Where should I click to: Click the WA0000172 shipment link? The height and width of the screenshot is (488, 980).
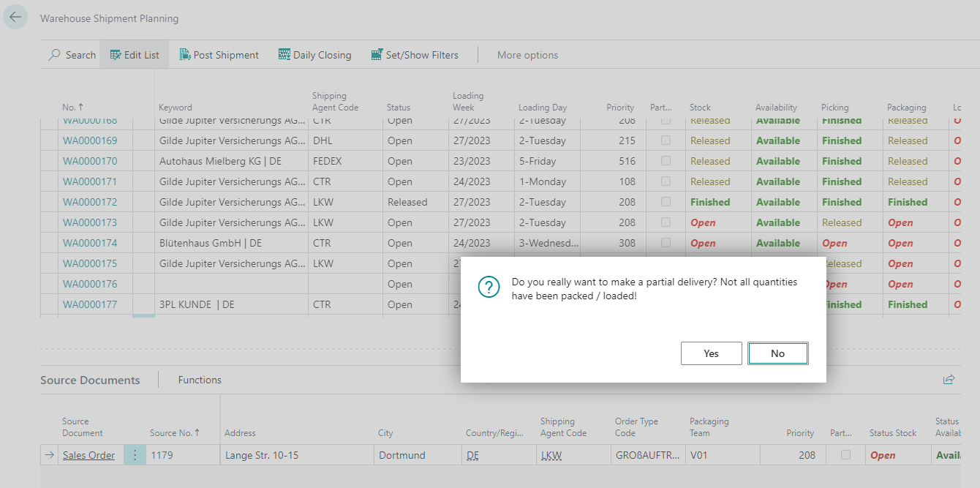pos(90,201)
